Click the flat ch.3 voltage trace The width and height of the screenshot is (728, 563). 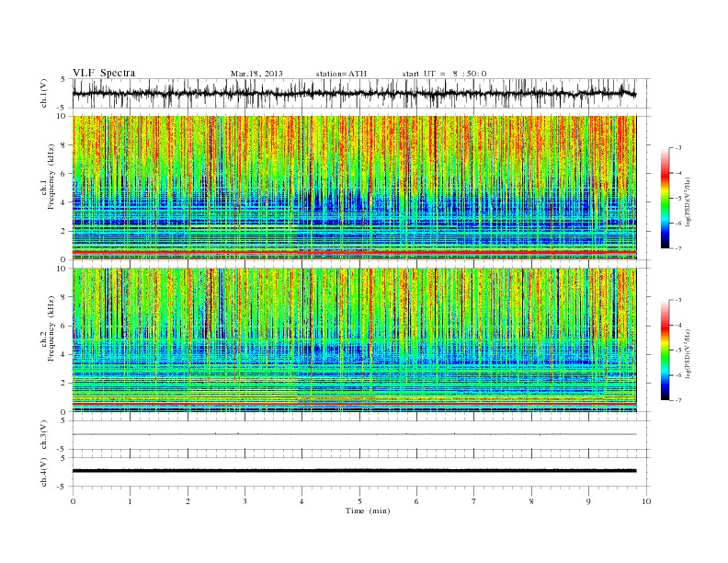pyautogui.click(x=354, y=434)
